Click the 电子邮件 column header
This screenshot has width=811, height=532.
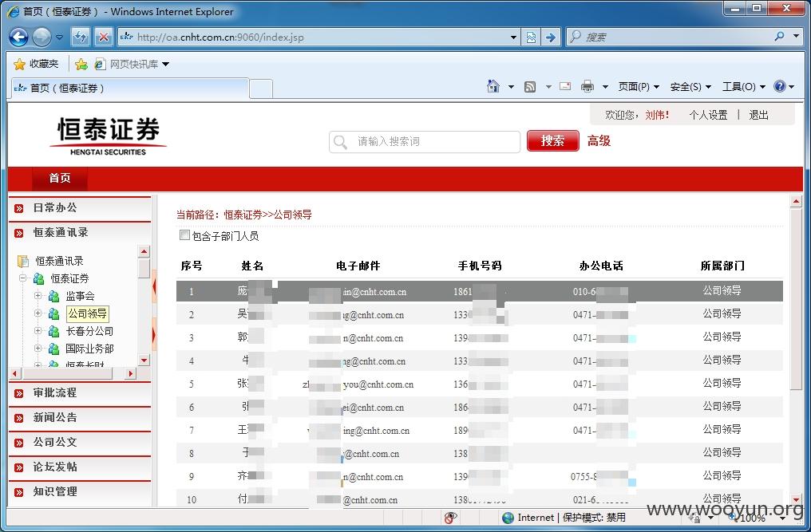click(x=358, y=266)
